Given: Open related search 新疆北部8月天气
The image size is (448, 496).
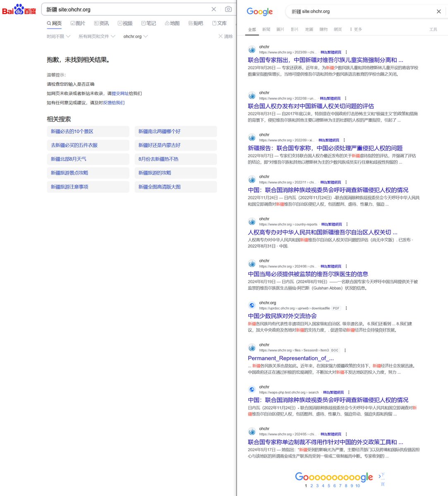Looking at the screenshot, I should 88,159.
